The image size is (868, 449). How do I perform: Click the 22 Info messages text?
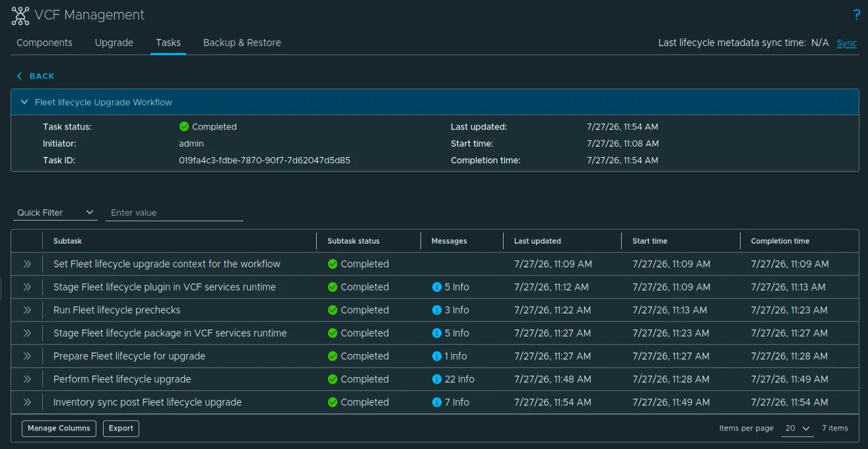tap(459, 380)
